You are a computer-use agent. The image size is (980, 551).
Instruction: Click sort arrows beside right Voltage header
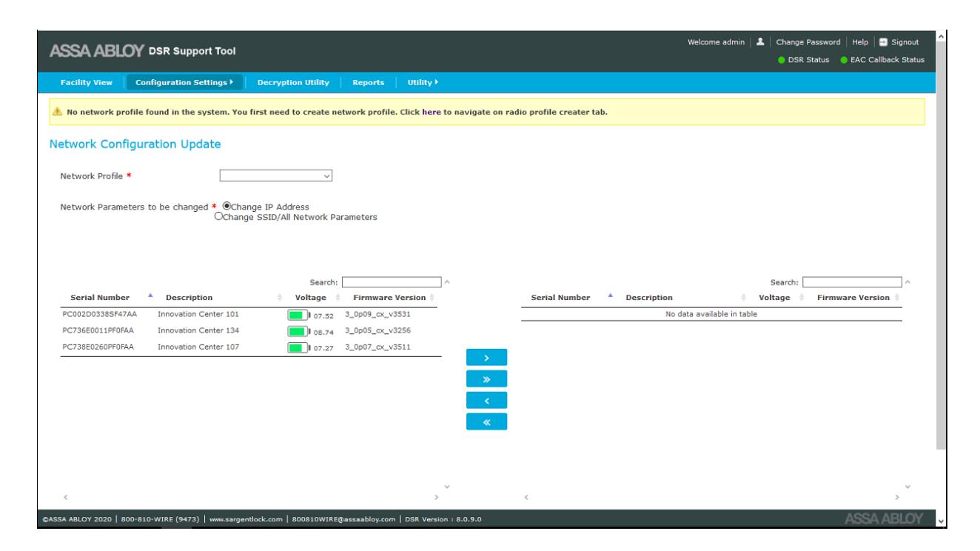click(x=800, y=298)
